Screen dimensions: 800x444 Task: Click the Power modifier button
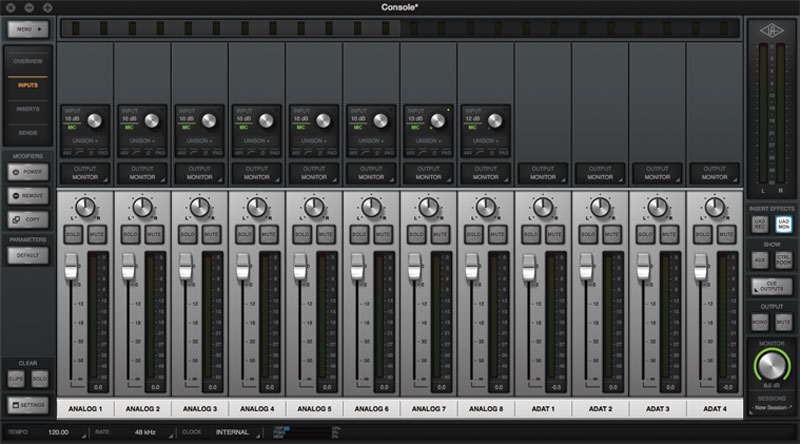click(28, 172)
